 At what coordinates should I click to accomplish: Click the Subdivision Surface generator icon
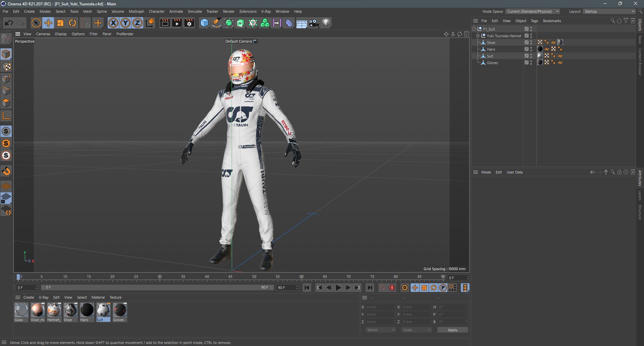(x=229, y=23)
